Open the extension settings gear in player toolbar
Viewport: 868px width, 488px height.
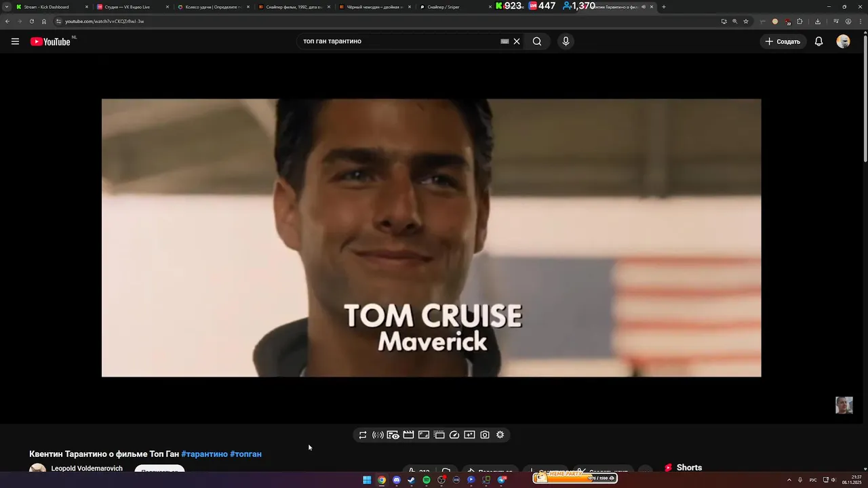coord(500,435)
